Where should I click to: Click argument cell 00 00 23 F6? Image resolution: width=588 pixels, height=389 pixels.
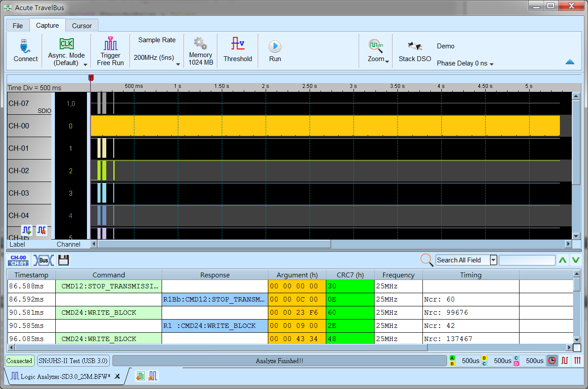297,313
